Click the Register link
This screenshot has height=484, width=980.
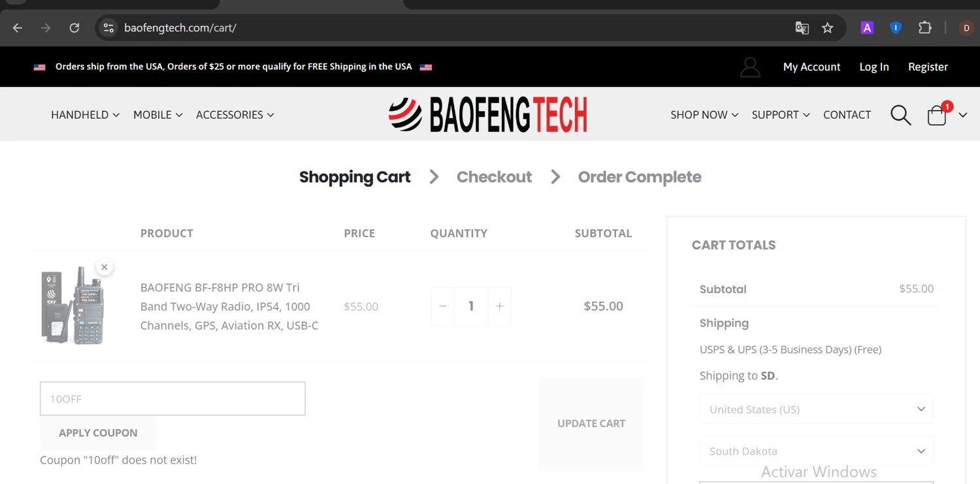pos(928,67)
